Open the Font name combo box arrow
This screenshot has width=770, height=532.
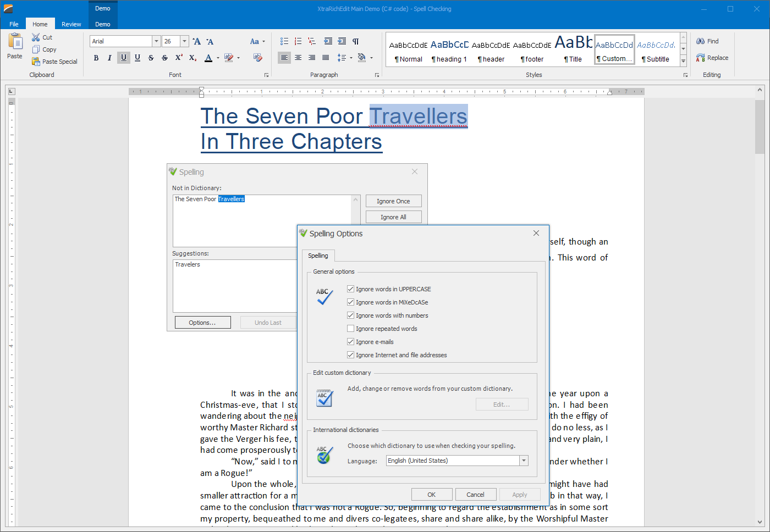[x=156, y=41]
